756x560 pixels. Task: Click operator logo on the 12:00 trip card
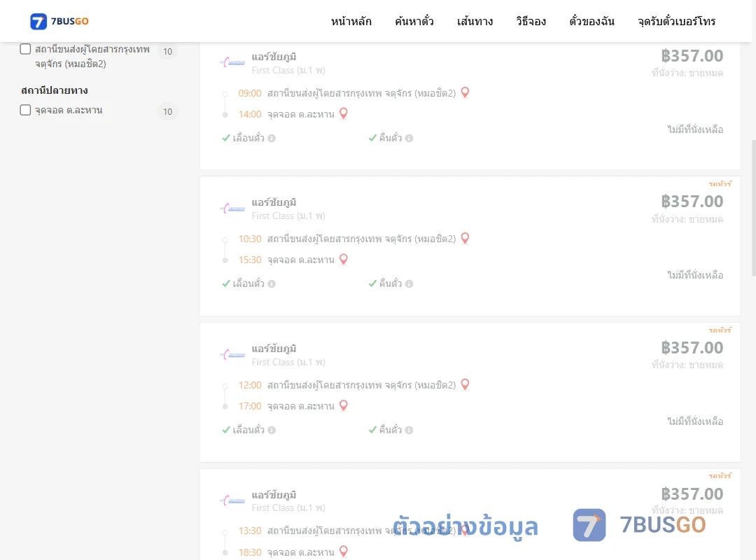[x=233, y=355]
